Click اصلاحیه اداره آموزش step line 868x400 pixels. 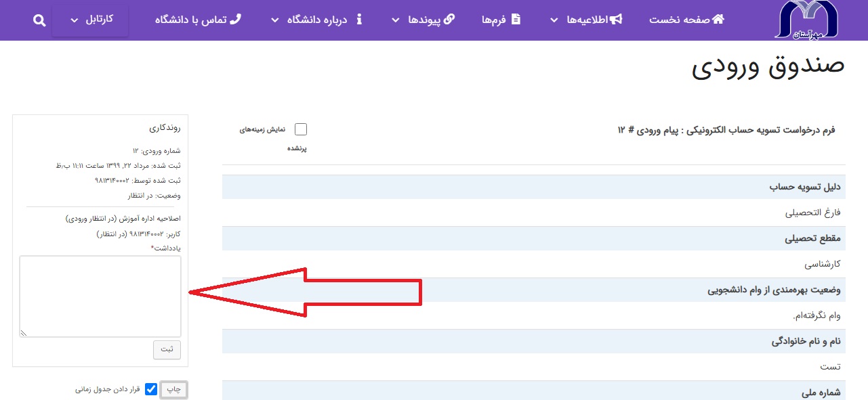click(x=124, y=219)
